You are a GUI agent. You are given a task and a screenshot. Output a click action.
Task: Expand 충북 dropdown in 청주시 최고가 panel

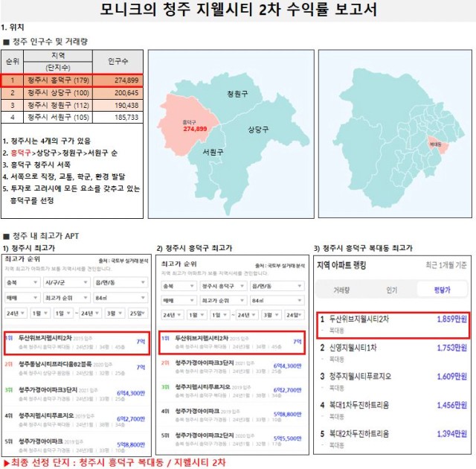[22, 282]
